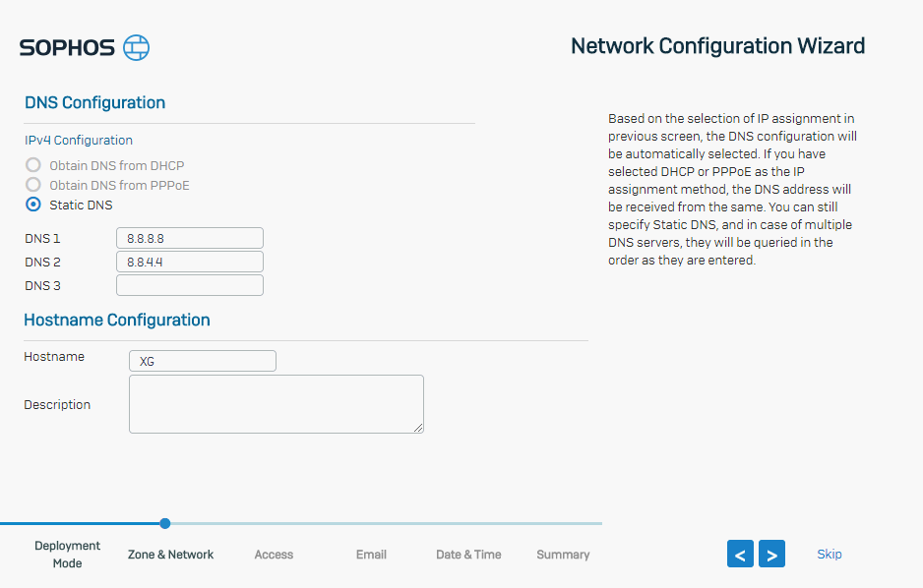Click the Sophos globe logo icon
Screen dimensions: 923x588
(x=136, y=47)
